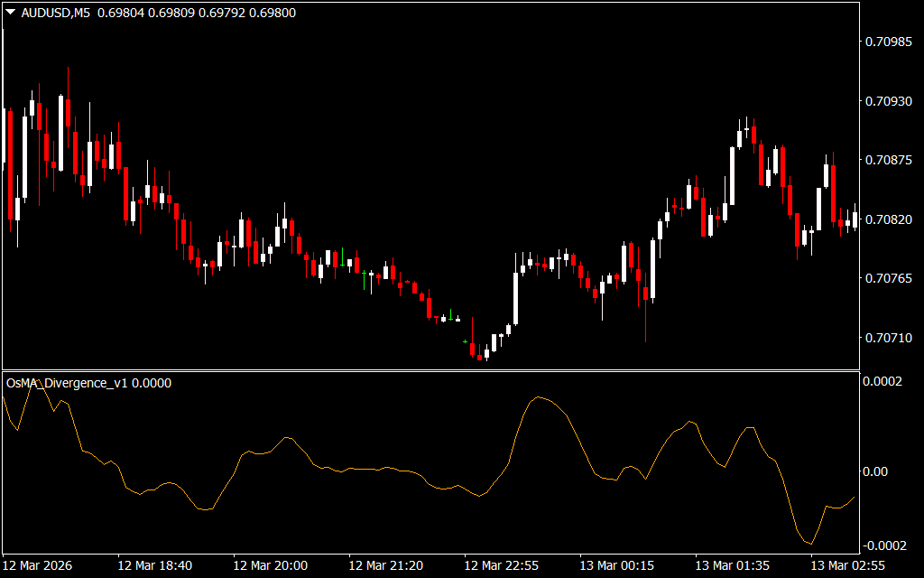Click the 12 Mar 20:00 time label
Viewport: 924px width, 578px height.
coord(270,565)
